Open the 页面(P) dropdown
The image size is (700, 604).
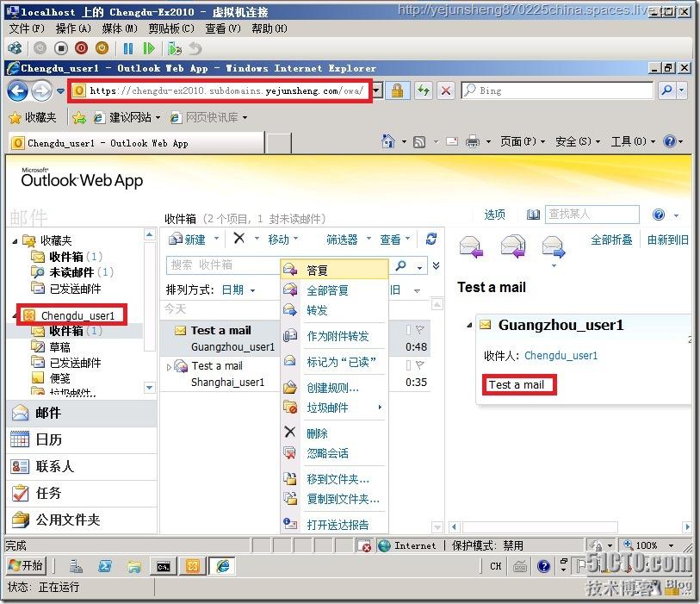(x=523, y=141)
